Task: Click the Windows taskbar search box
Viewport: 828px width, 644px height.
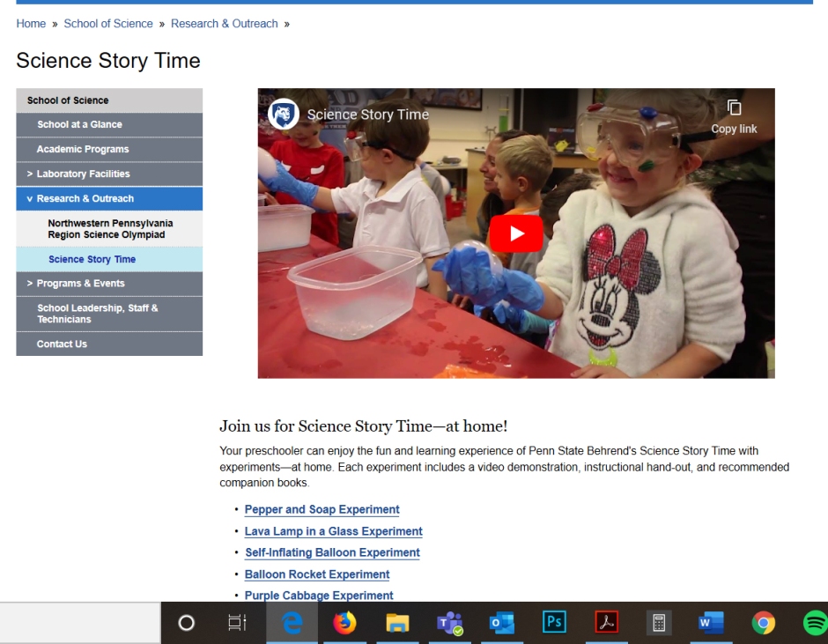Action: click(x=79, y=623)
